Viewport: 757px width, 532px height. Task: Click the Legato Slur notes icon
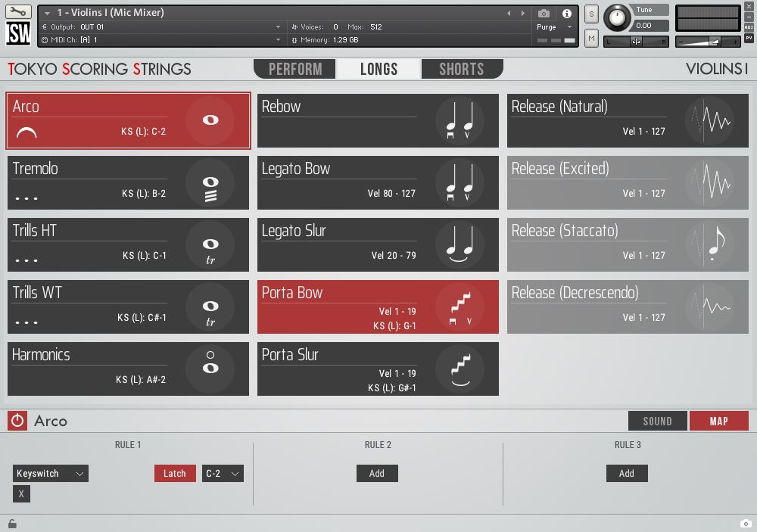(x=459, y=244)
